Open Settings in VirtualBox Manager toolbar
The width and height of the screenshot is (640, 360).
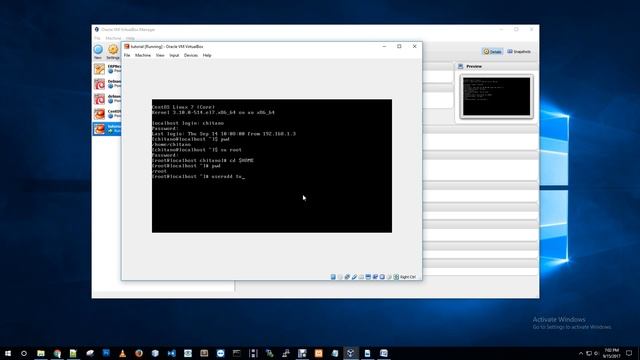(113, 52)
